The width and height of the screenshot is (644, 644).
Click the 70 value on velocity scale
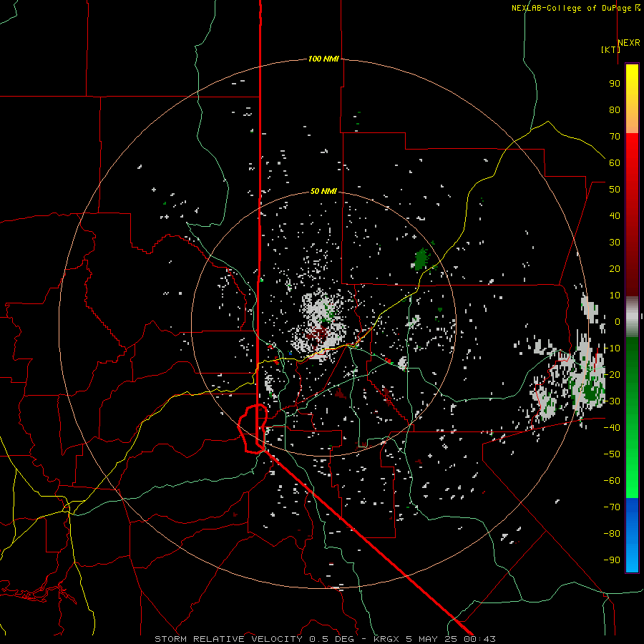pos(615,137)
